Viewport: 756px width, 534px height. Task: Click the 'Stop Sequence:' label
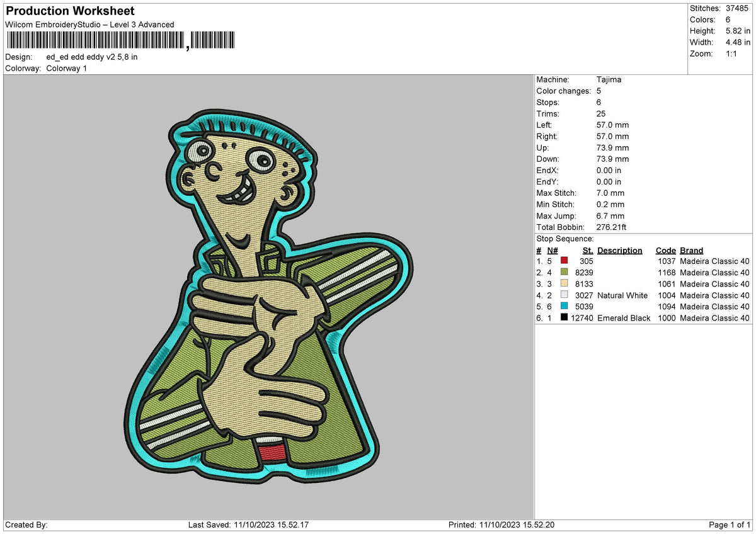[x=565, y=239]
